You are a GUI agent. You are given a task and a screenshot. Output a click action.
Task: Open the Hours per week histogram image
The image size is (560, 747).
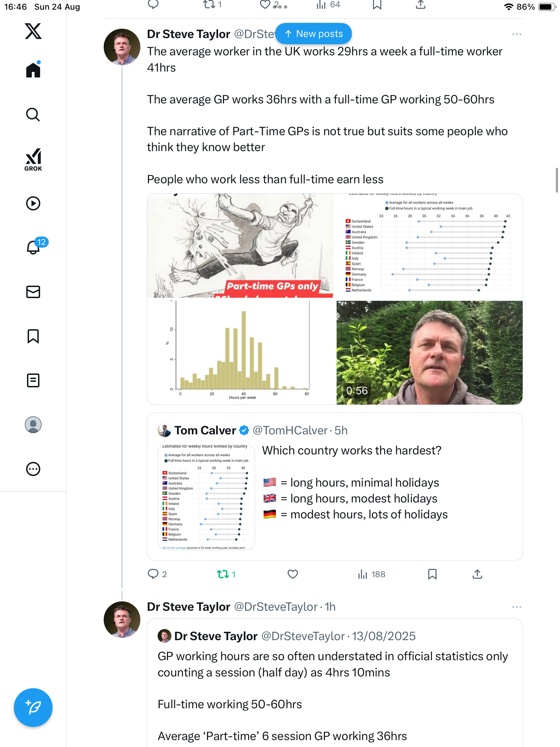click(241, 352)
